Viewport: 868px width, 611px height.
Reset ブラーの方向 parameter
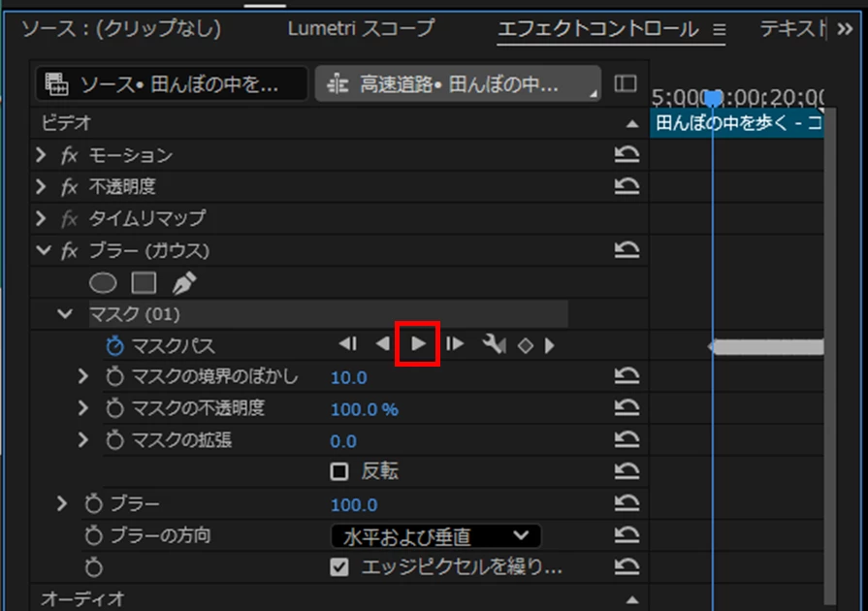pyautogui.click(x=627, y=534)
